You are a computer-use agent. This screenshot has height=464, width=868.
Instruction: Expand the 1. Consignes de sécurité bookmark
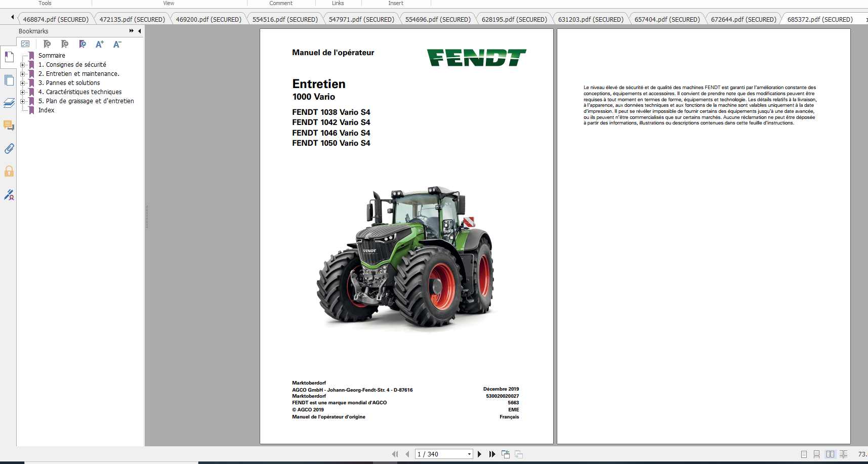pyautogui.click(x=22, y=65)
